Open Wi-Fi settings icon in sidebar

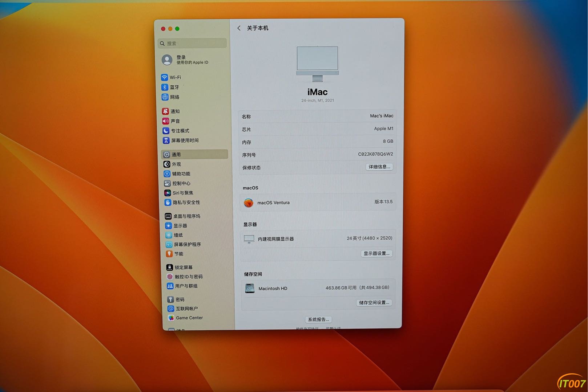pyautogui.click(x=164, y=77)
